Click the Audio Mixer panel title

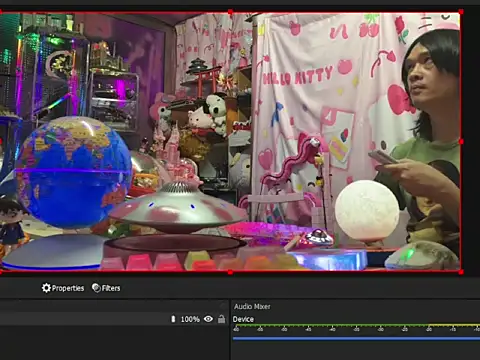pos(252,307)
